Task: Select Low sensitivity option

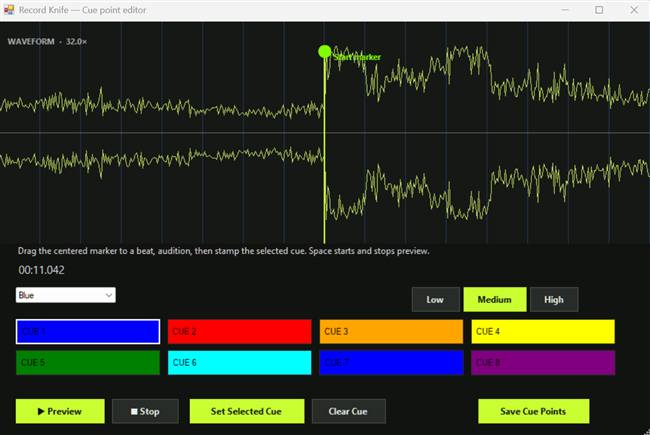Action: point(435,299)
